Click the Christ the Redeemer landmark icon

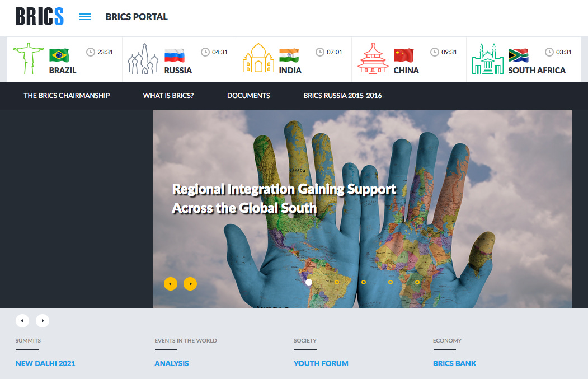(x=28, y=58)
